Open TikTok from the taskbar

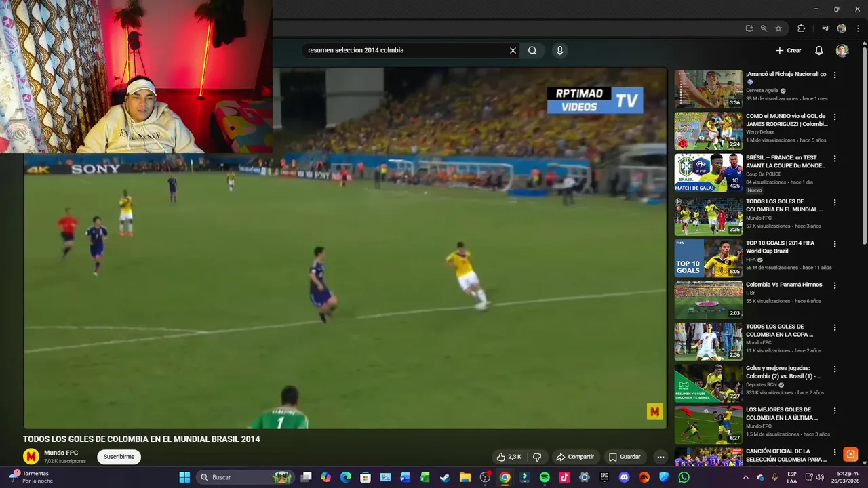564,477
